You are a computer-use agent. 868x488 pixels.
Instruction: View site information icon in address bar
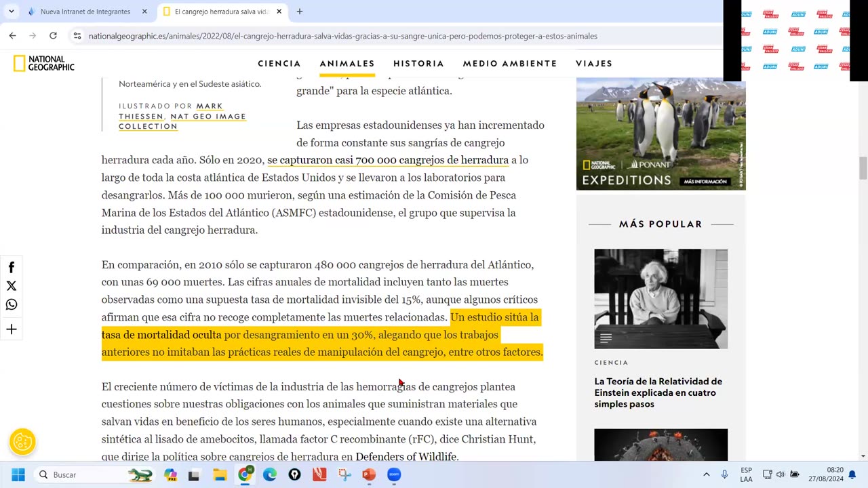77,36
